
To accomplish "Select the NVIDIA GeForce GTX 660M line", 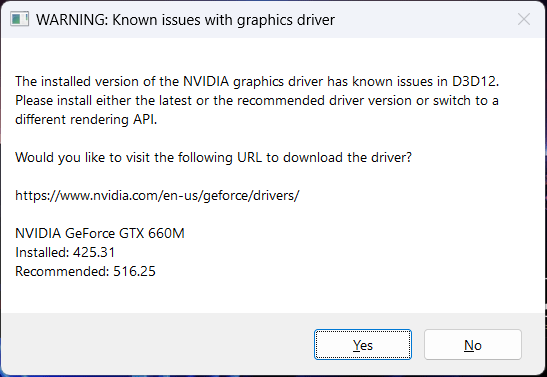I will (100, 233).
